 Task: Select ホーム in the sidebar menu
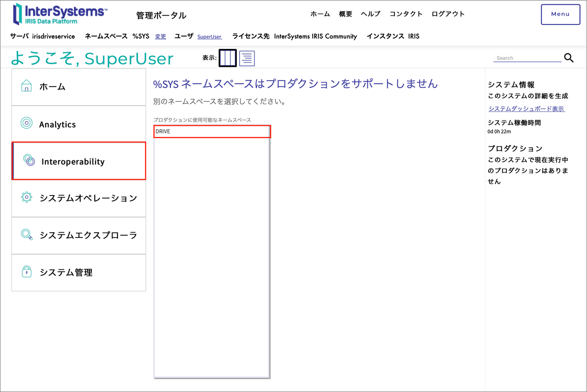pos(79,87)
